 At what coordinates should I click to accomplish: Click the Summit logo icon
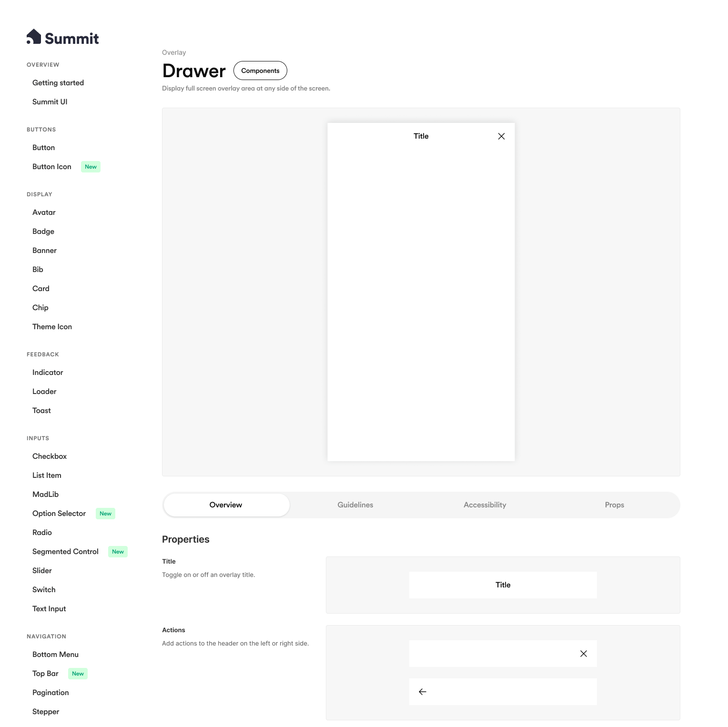34,37
